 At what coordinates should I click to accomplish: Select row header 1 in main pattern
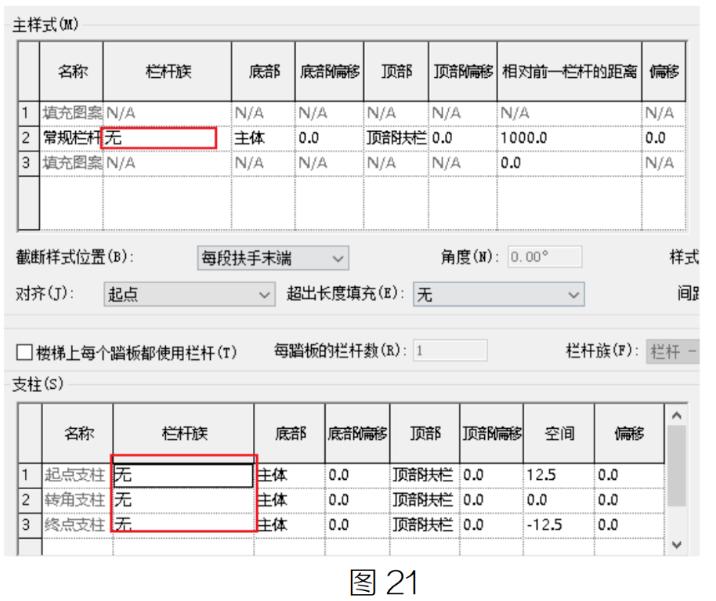click(x=28, y=113)
